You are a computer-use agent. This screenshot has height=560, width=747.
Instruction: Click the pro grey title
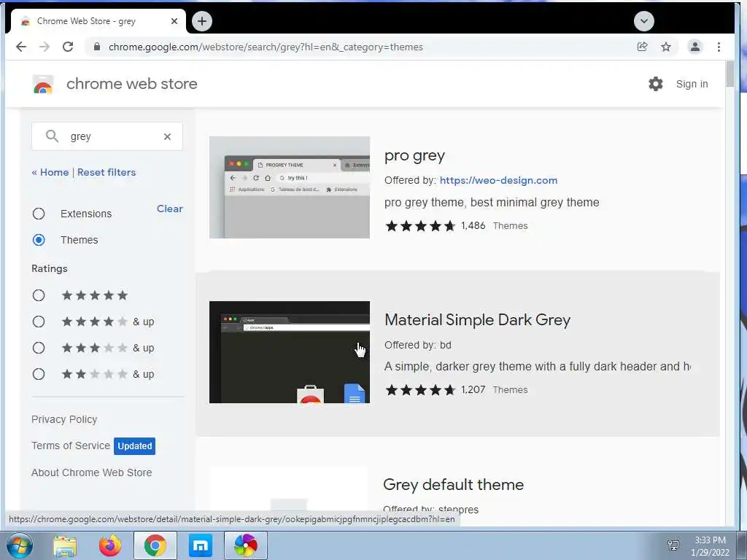click(414, 156)
